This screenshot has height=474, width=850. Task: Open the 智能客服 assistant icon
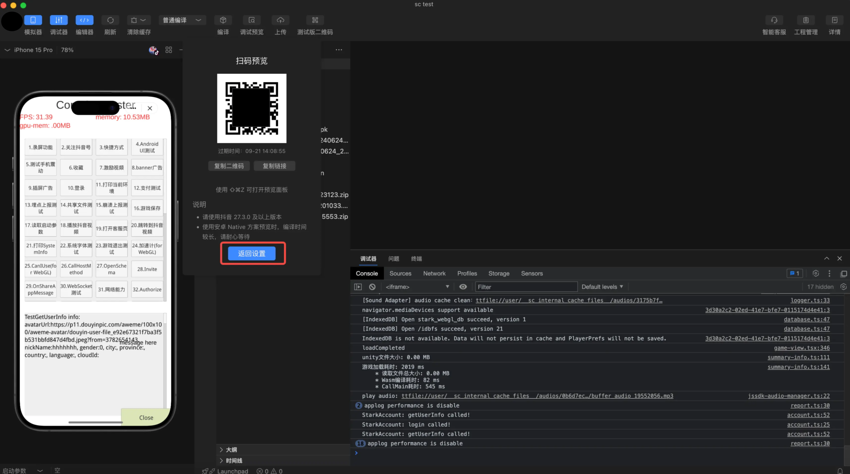coord(774,20)
